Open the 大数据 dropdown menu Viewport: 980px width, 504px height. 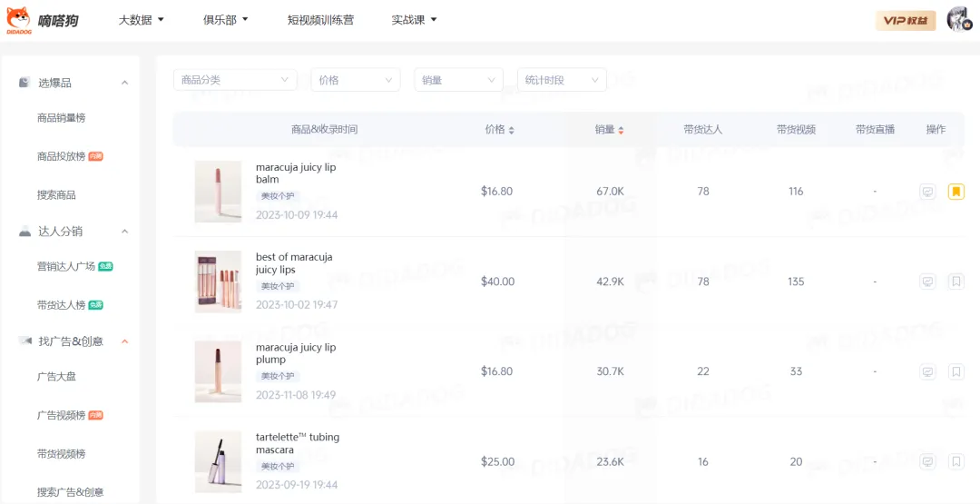(142, 20)
